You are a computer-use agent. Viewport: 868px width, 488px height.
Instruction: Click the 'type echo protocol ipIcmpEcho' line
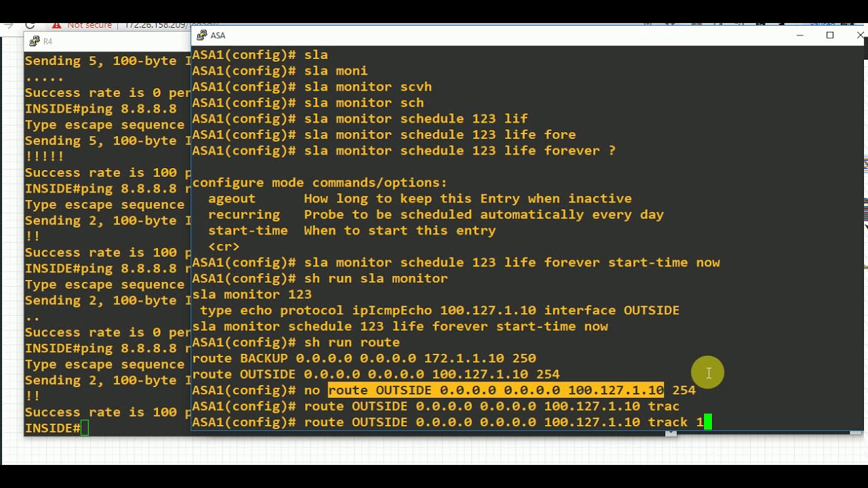point(440,310)
